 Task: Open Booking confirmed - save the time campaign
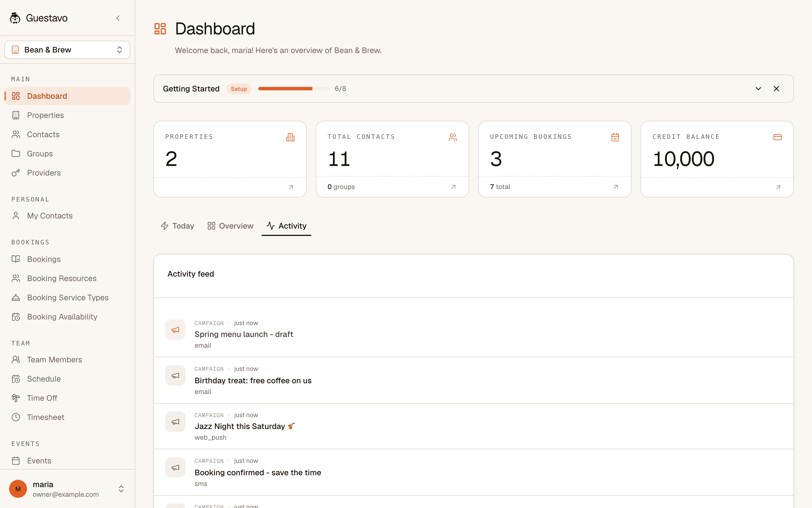[x=258, y=473]
